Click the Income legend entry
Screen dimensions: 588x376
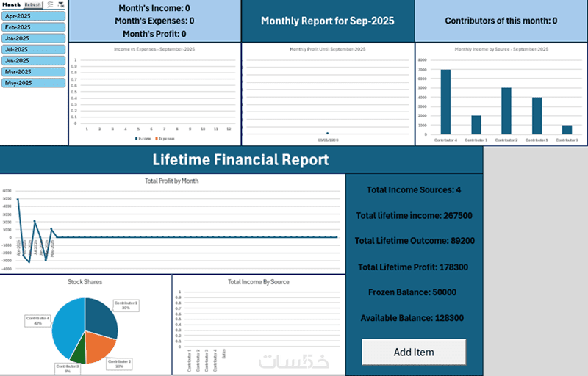[x=143, y=139]
